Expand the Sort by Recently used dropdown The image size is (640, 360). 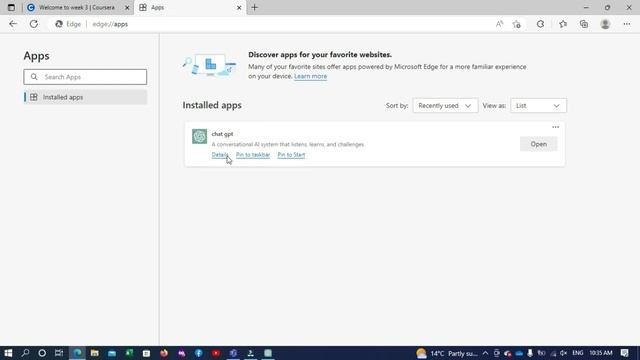445,106
